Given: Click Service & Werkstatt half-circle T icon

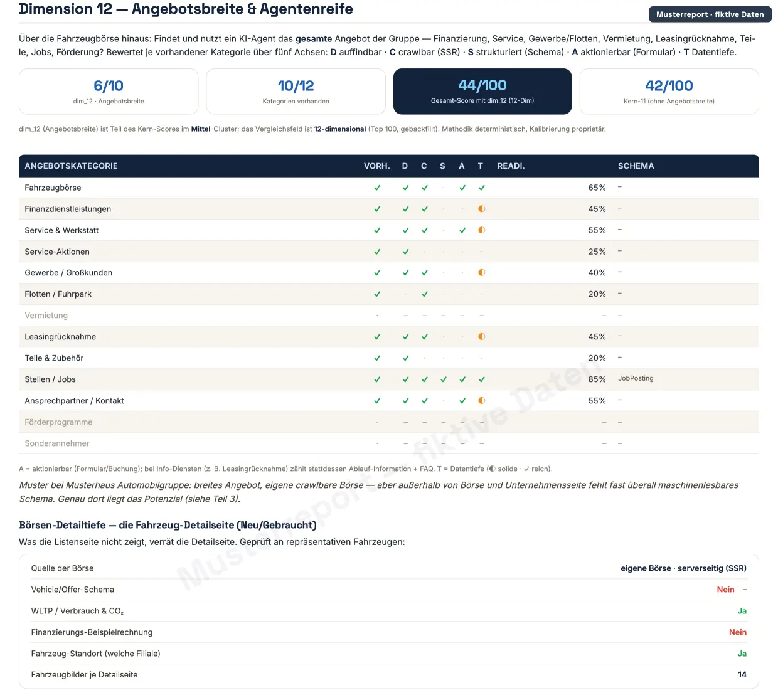Looking at the screenshot, I should [482, 230].
